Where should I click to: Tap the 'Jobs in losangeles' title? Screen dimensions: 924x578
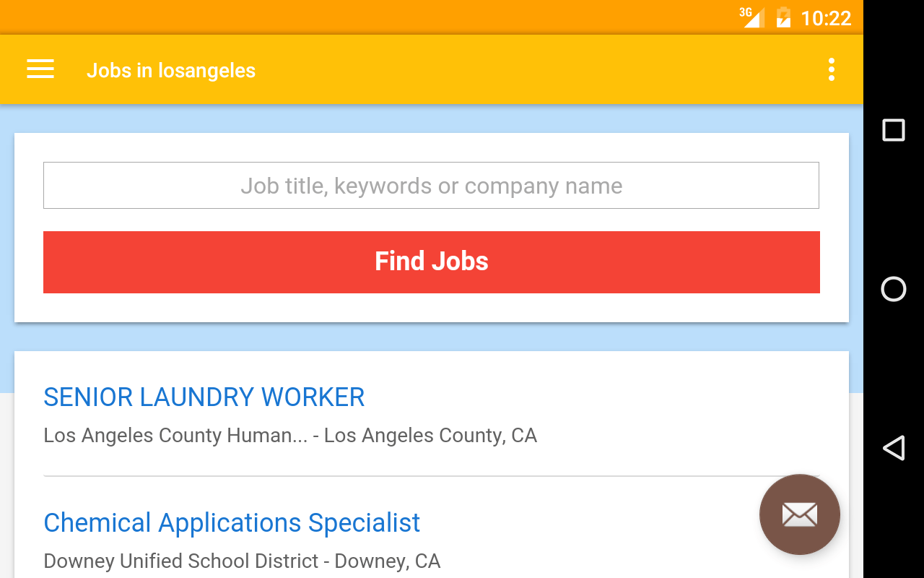171,71
